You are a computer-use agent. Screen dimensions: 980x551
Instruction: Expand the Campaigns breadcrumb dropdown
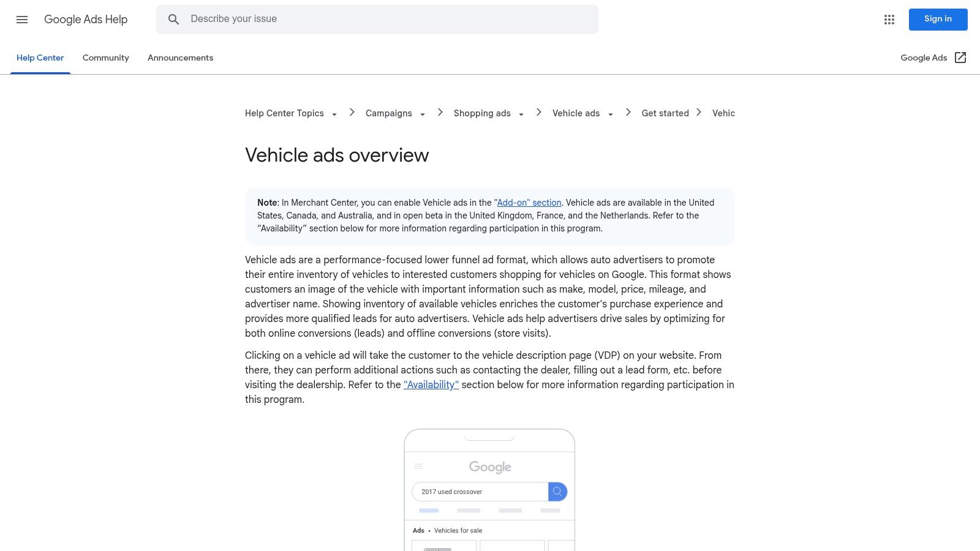423,114
